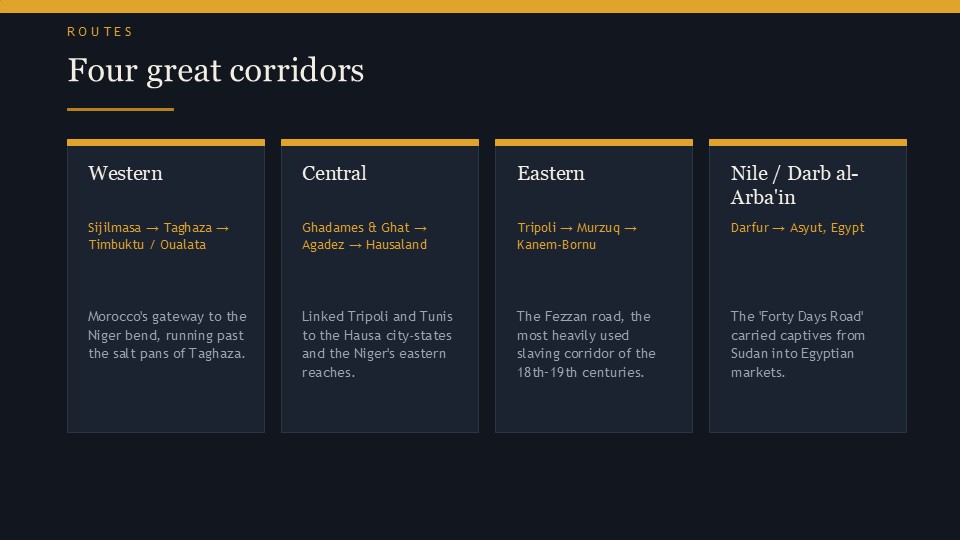Click the gold banner along the slide's top
Screen dimensions: 960x540
coord(480,6)
